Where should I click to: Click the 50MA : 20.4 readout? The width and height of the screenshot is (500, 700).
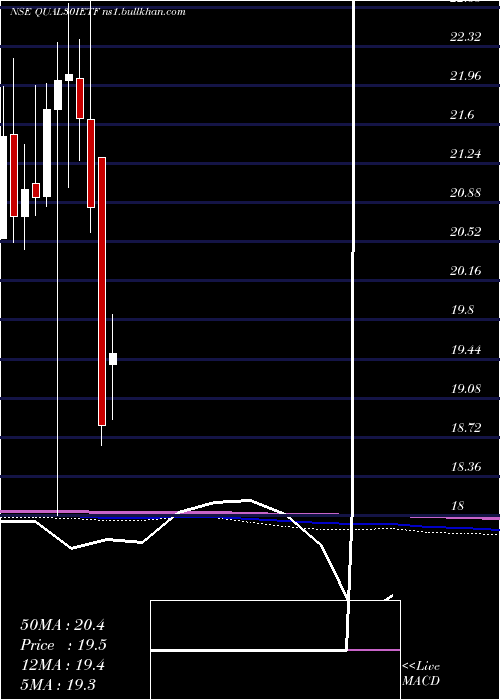click(x=62, y=625)
